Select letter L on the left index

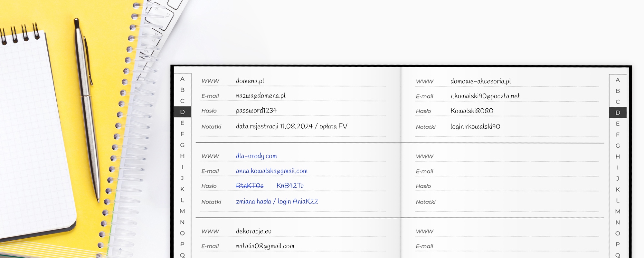182,200
